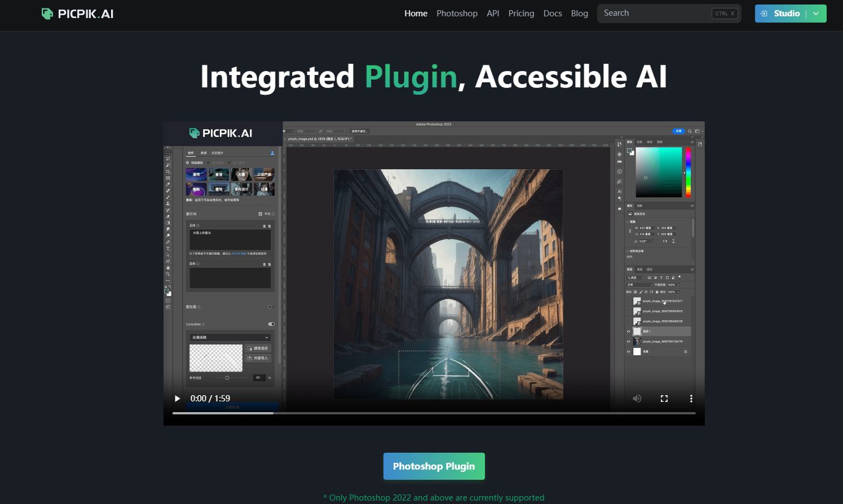Open the Pricing page from the navbar
Screen dimensions: 843x504
tap(521, 13)
